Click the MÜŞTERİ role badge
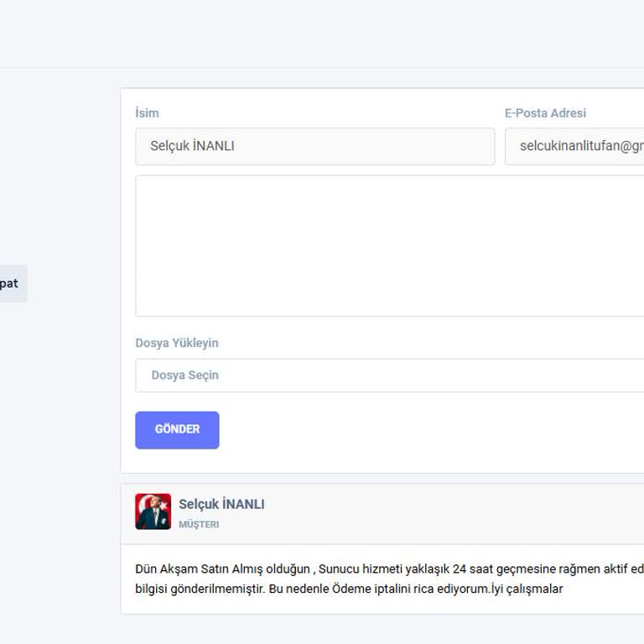644x644 pixels. tap(199, 525)
